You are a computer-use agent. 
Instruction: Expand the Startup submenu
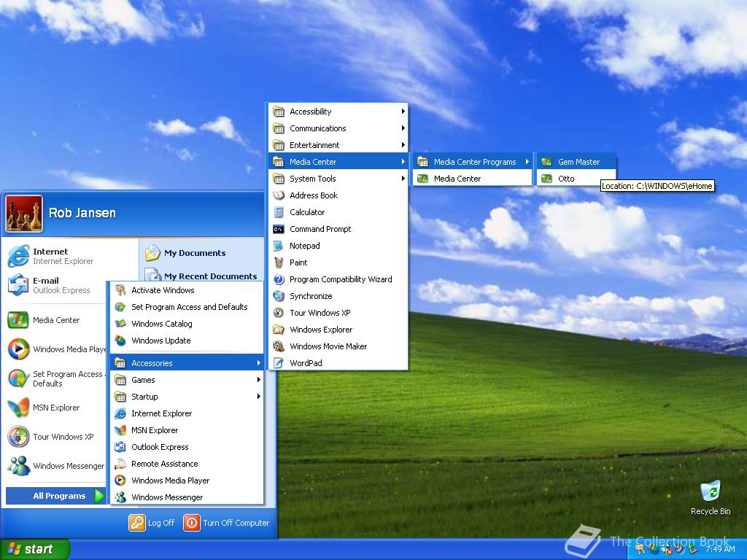click(146, 396)
